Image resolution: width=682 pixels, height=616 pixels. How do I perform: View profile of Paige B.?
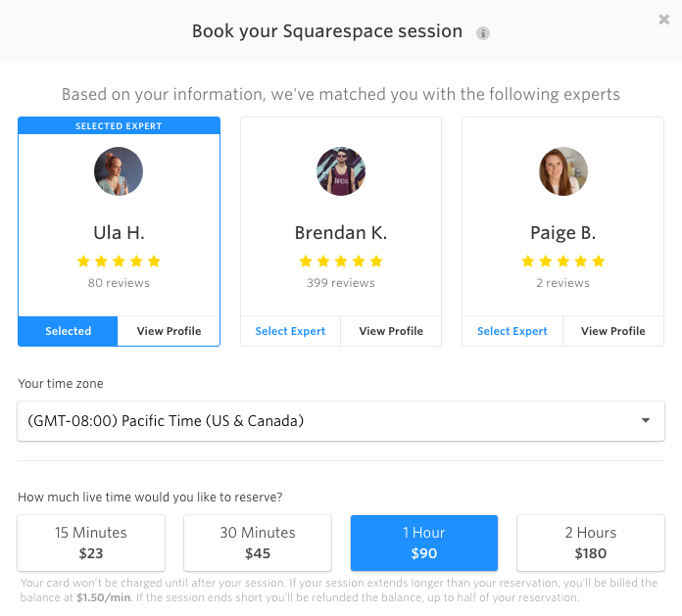(613, 331)
